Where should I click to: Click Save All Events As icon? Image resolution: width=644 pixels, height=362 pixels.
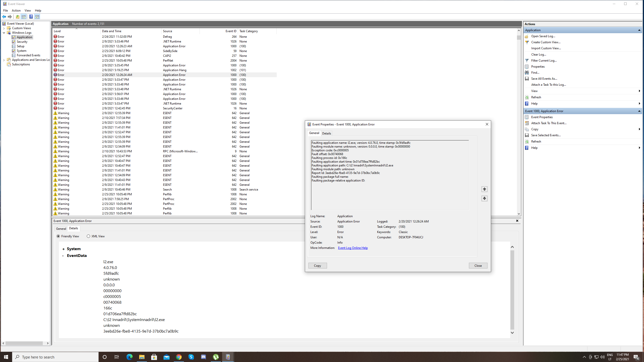[x=527, y=79]
